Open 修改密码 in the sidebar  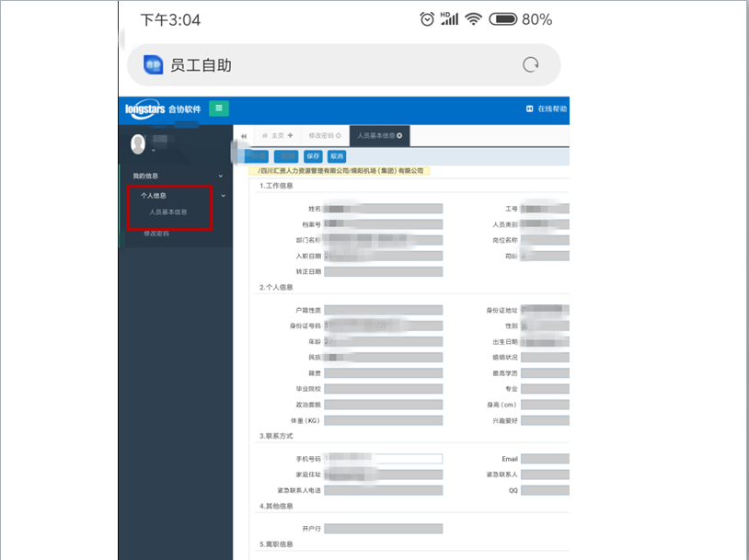[156, 234]
